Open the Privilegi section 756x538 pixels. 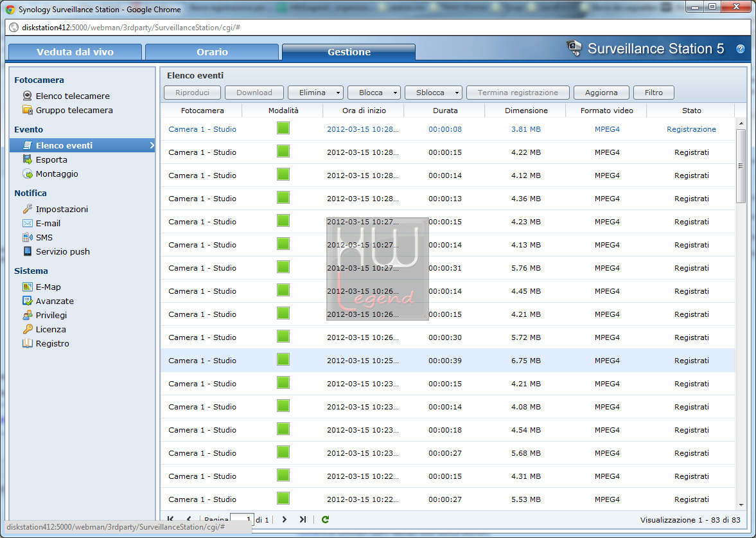45,315
